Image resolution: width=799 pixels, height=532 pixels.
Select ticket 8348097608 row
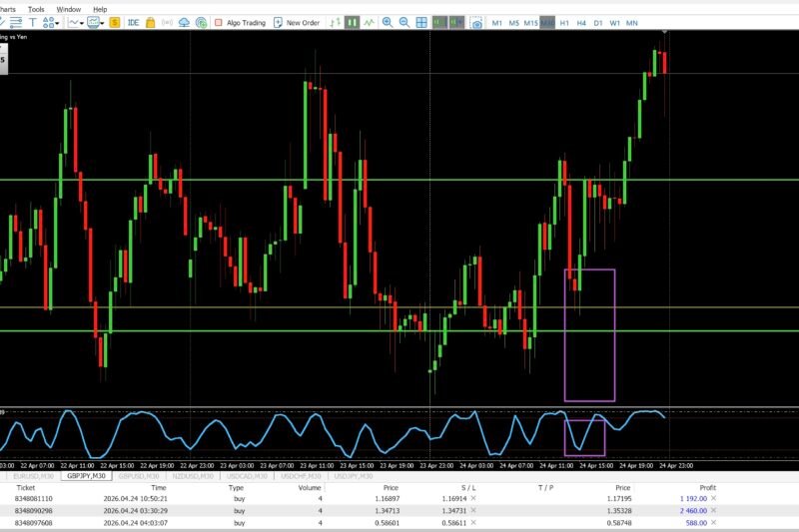pyautogui.click(x=399, y=523)
